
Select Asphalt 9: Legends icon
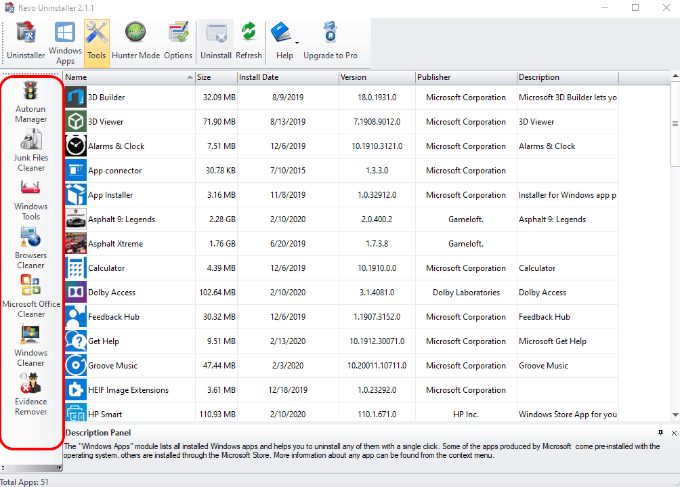click(x=76, y=219)
